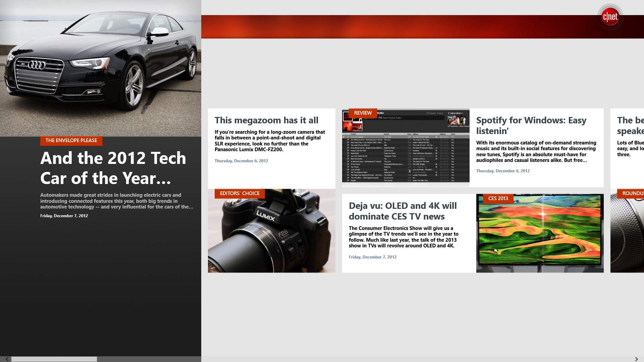Click the left scrollbar arrow
The width and height of the screenshot is (644, 362).
[x=7, y=359]
